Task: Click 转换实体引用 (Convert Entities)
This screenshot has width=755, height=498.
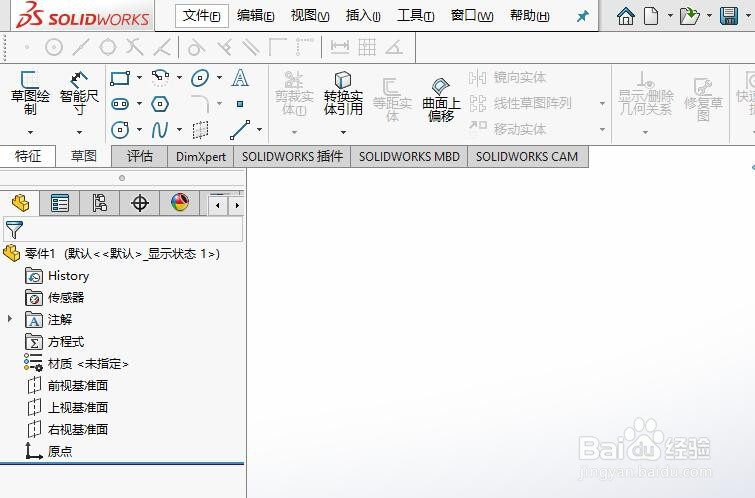Action: [343, 93]
